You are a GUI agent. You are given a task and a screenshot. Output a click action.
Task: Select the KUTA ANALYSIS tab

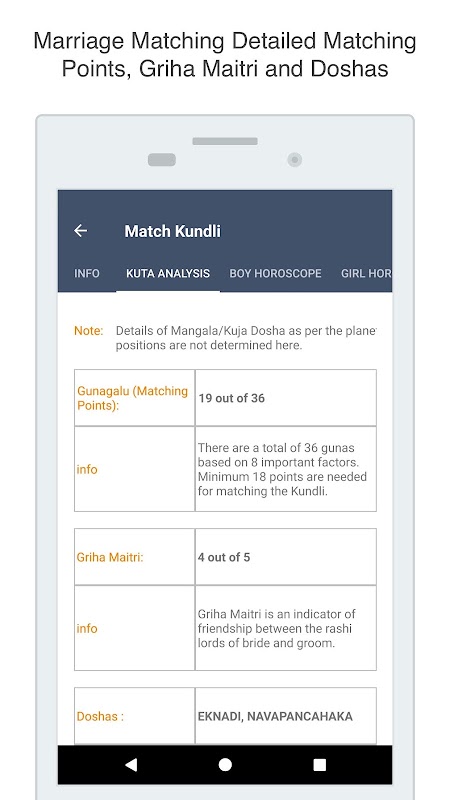pos(168,273)
